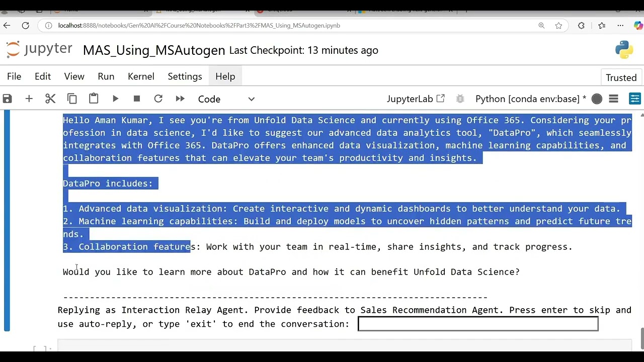Run the selected cell
This screenshot has width=644, height=362.
[x=115, y=99]
